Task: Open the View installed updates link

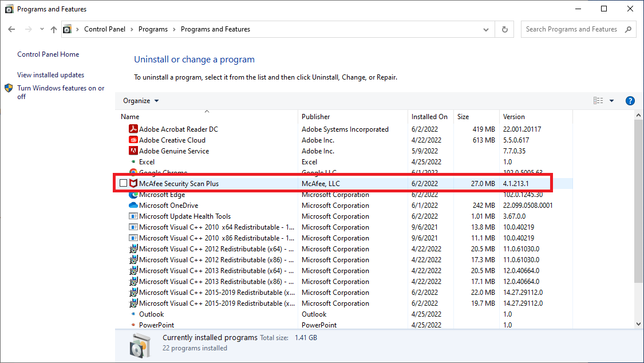Action: tap(51, 74)
